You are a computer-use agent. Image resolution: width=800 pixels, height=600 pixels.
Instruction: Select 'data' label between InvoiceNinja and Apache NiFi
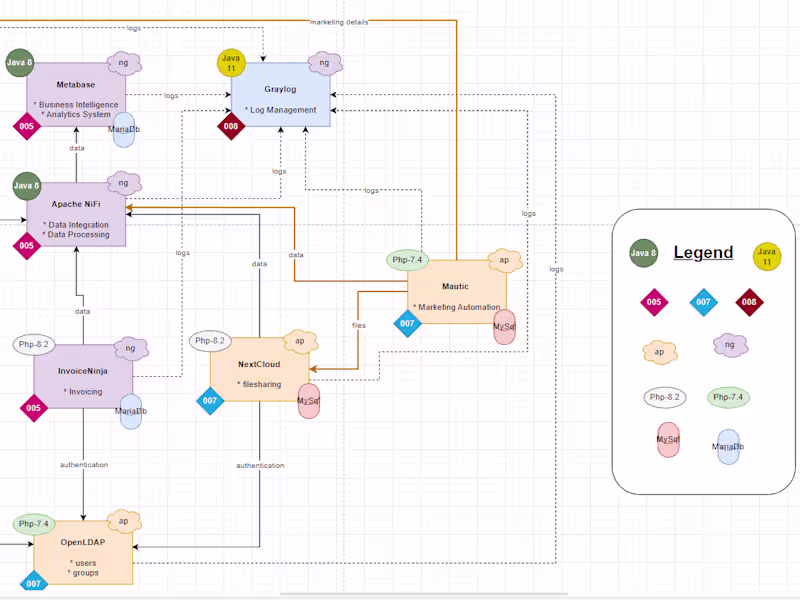[82, 311]
